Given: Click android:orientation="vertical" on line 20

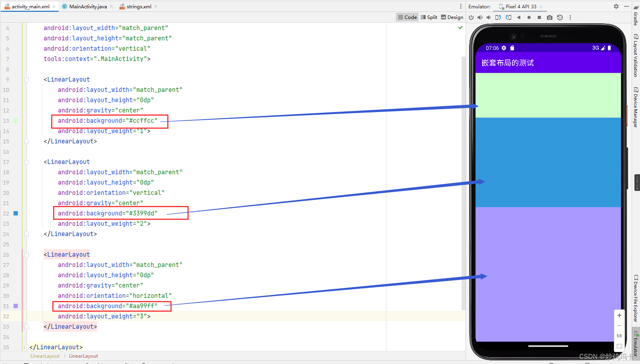Looking at the screenshot, I should [111, 192].
